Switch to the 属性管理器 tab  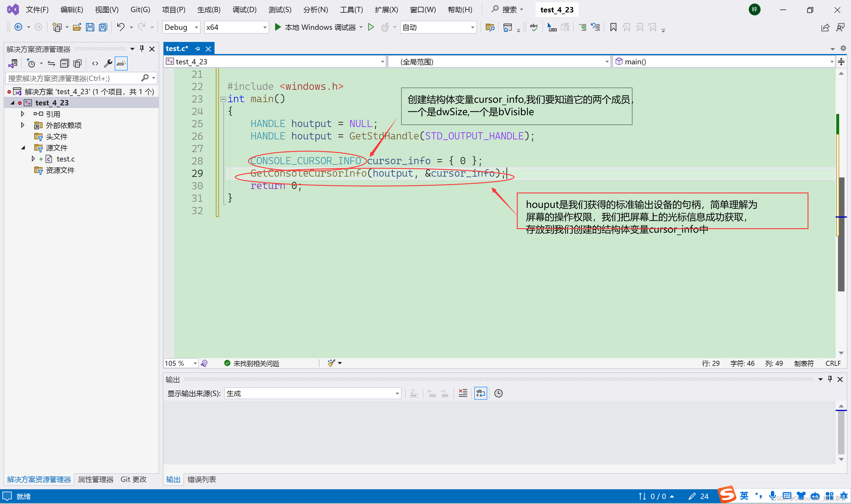click(x=95, y=479)
